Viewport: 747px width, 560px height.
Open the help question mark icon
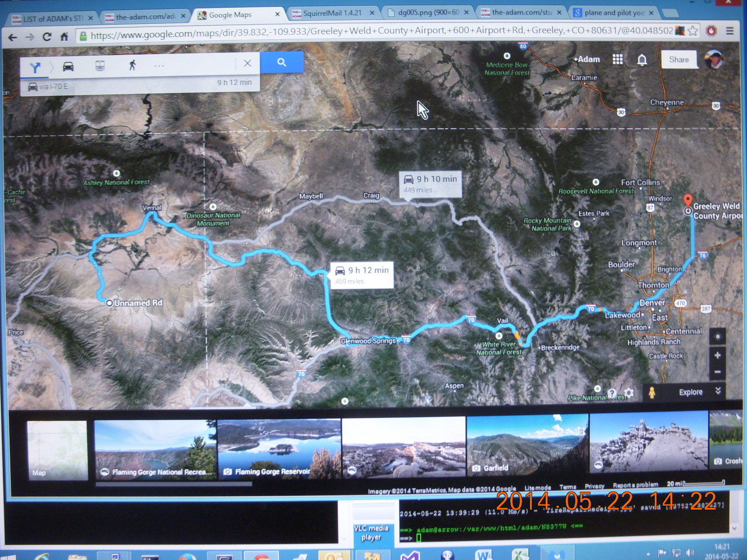pos(612,393)
